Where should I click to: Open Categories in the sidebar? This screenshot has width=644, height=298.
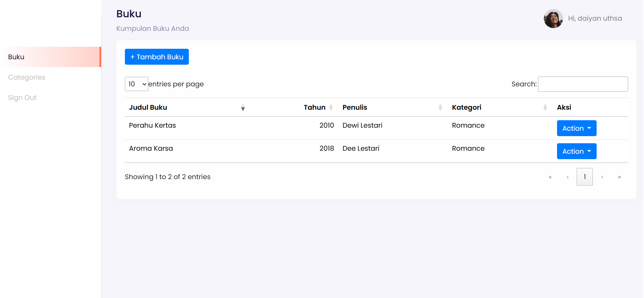tap(27, 77)
